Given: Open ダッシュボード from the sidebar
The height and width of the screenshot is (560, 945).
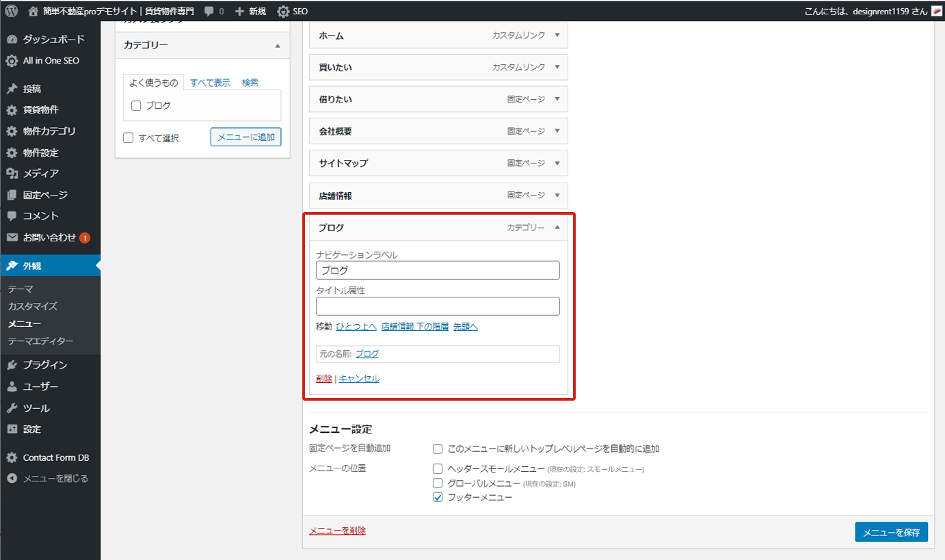Looking at the screenshot, I should [53, 39].
